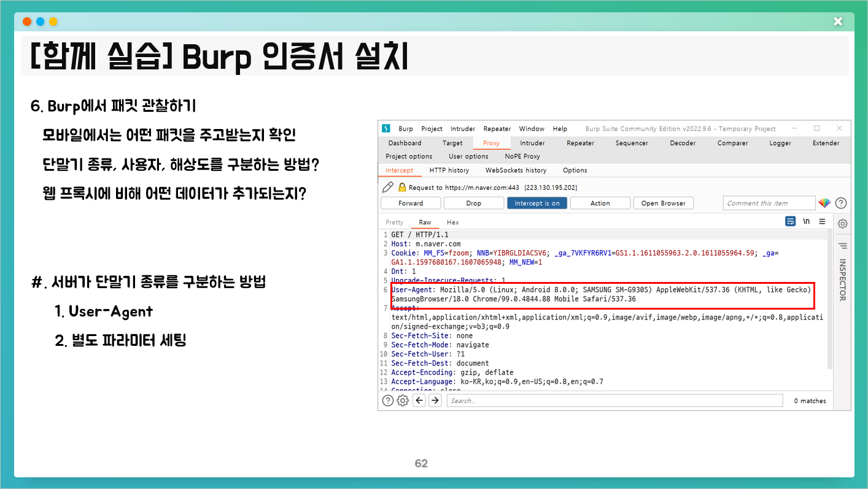Image resolution: width=868 pixels, height=489 pixels.
Task: Click the red dot on the slide header
Action: (27, 22)
